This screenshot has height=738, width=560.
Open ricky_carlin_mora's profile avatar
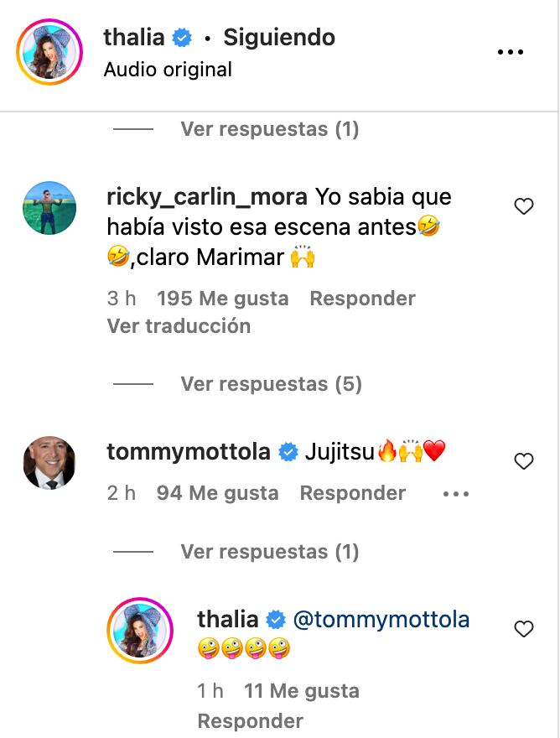coord(49,206)
